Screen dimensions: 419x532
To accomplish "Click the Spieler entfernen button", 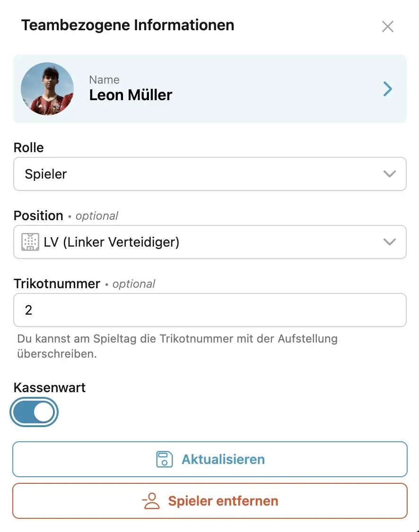I will pos(210,501).
